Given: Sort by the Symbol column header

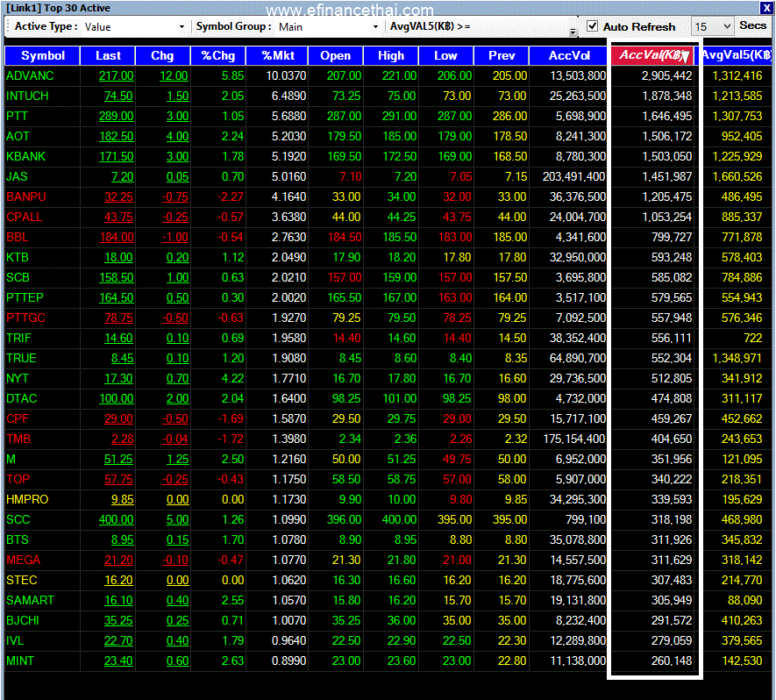Looking at the screenshot, I should [43, 55].
